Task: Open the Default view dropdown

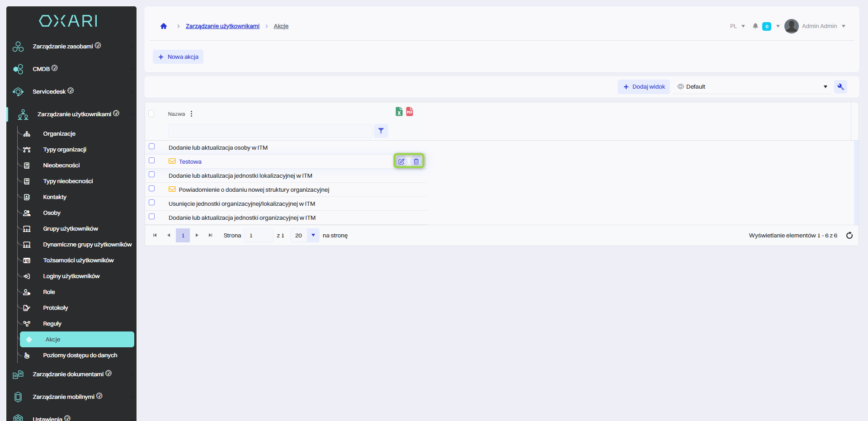Action: (752, 87)
